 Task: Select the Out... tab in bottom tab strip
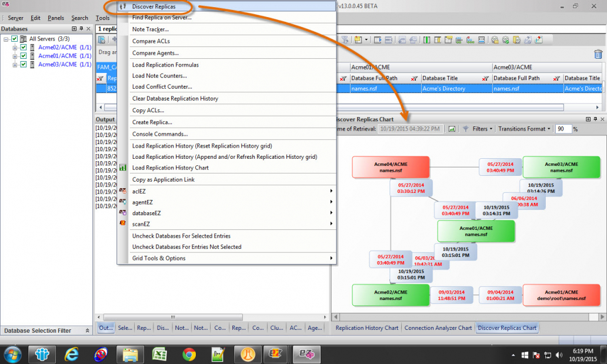pos(106,328)
